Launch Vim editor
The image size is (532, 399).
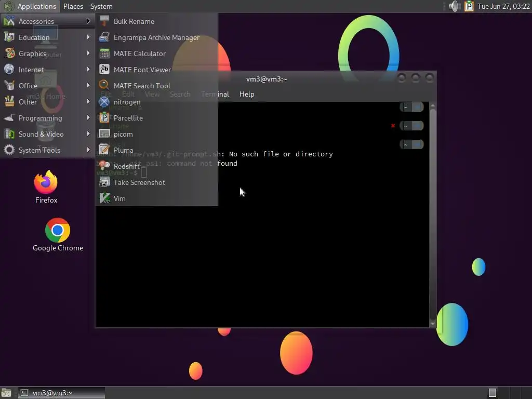157,198
